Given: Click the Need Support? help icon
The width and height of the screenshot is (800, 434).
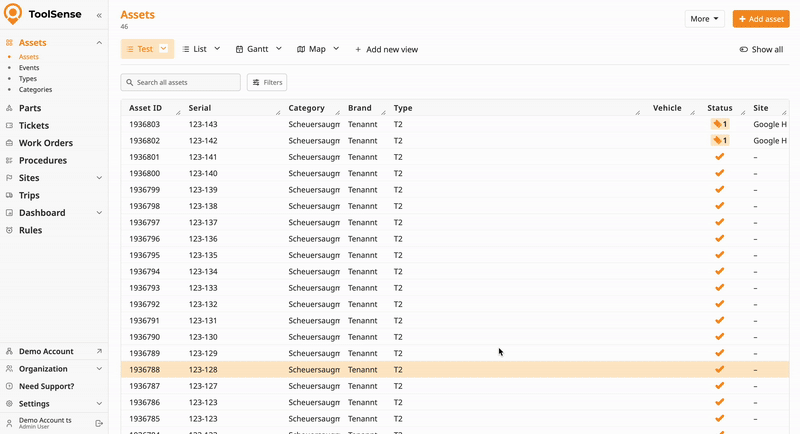Looking at the screenshot, I should [9, 386].
